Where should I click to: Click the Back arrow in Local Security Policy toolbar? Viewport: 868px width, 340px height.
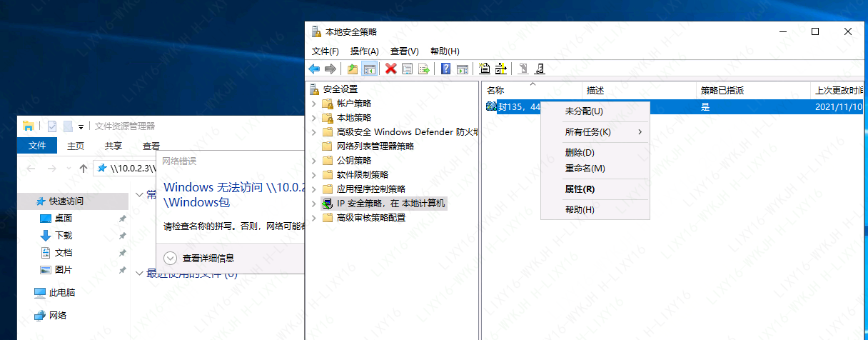(314, 69)
